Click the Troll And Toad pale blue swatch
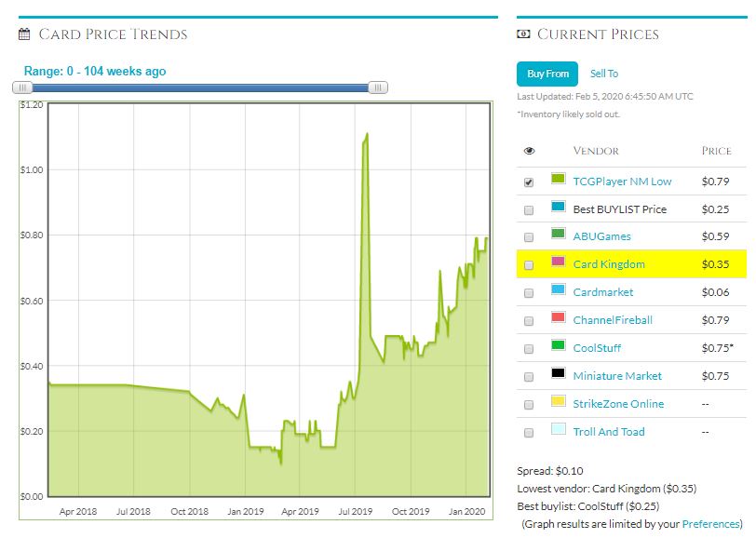This screenshot has width=756, height=538. click(x=558, y=429)
